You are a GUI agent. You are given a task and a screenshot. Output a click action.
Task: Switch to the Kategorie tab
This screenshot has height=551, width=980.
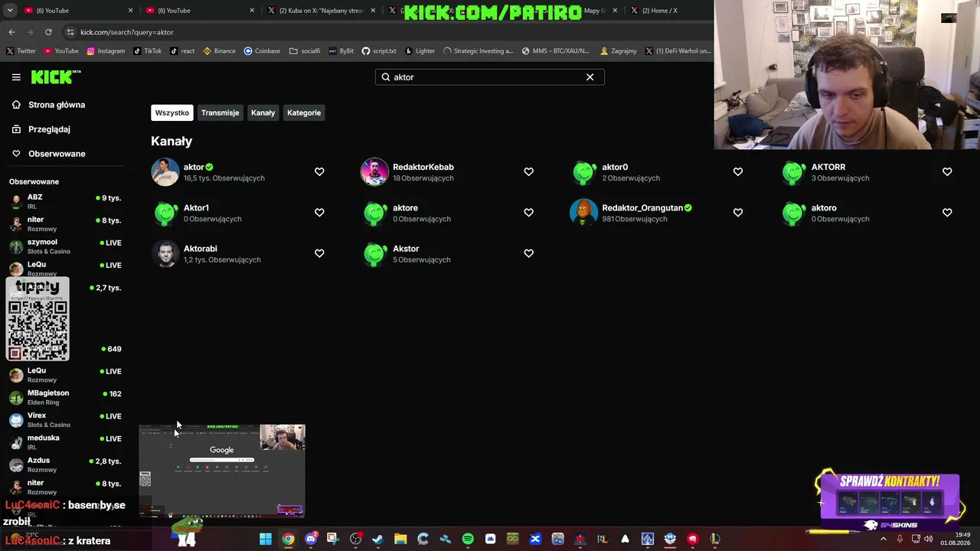[x=304, y=112]
